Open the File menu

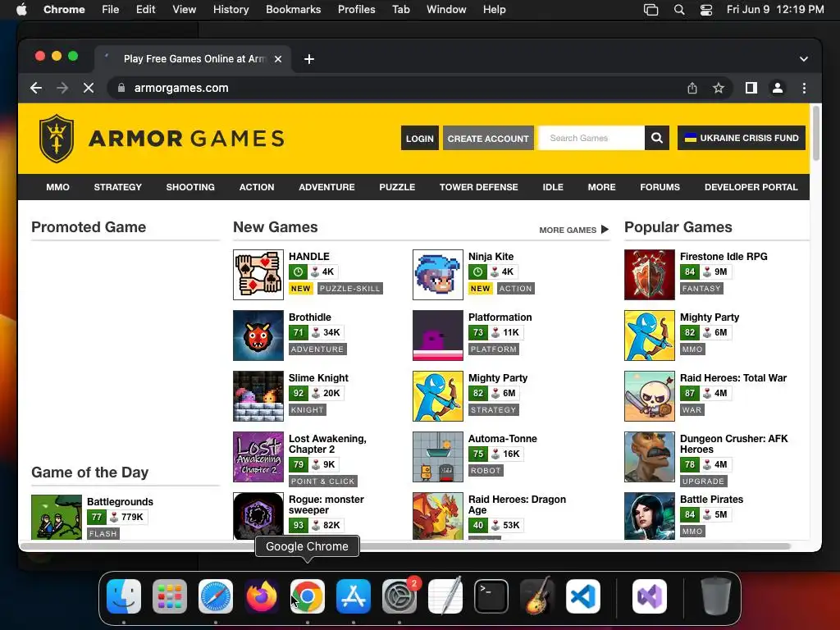(111, 10)
